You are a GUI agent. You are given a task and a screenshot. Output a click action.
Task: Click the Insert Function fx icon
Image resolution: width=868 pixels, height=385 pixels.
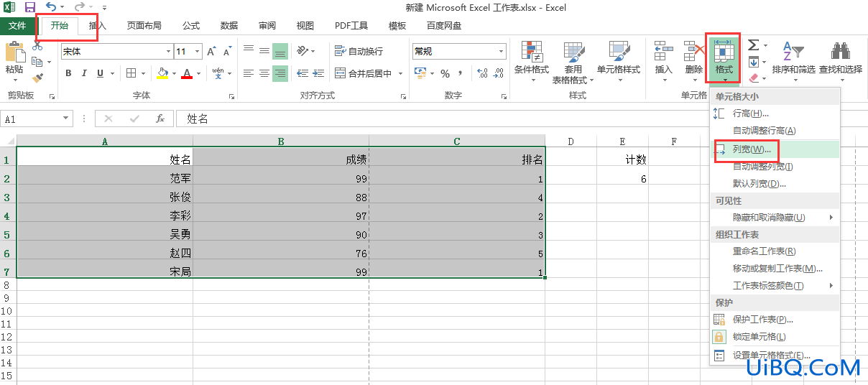(160, 119)
